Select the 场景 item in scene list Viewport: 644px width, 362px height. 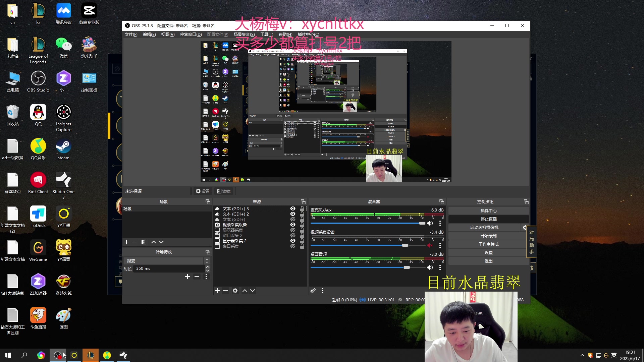pyautogui.click(x=167, y=209)
